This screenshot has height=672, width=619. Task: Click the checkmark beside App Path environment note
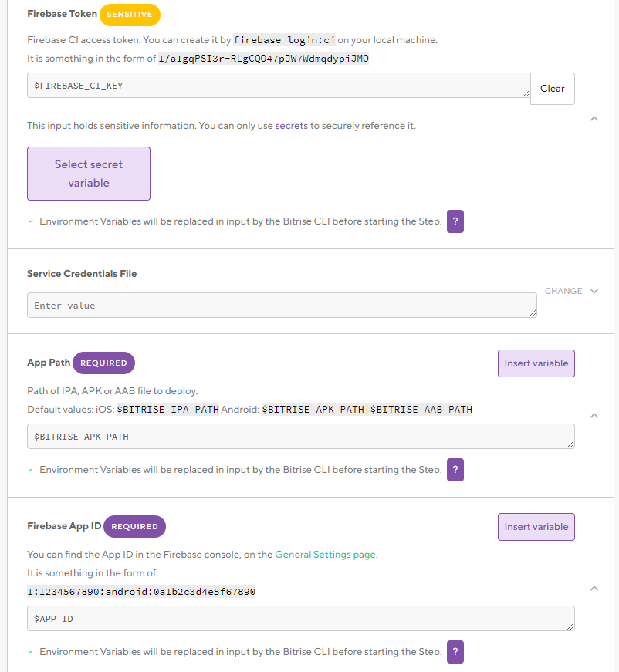(31, 470)
